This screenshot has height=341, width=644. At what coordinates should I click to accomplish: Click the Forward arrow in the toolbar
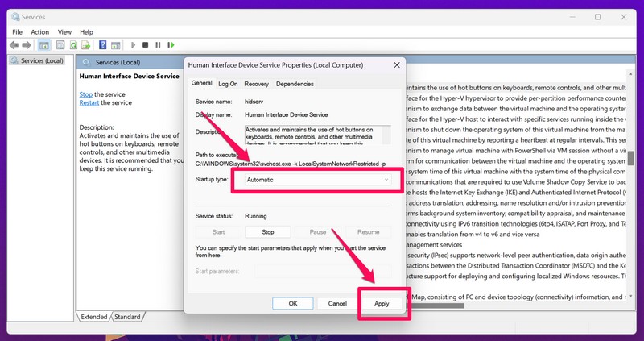click(x=27, y=45)
